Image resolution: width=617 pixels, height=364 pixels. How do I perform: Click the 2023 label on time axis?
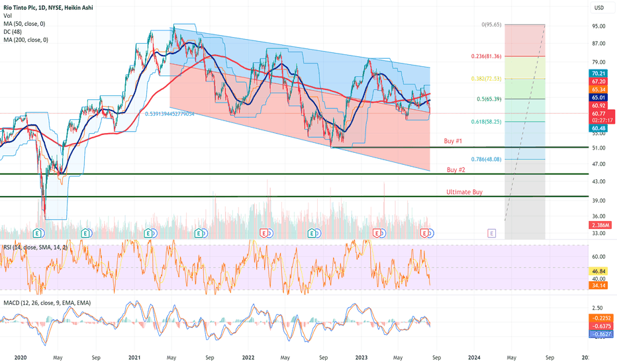(x=361, y=357)
